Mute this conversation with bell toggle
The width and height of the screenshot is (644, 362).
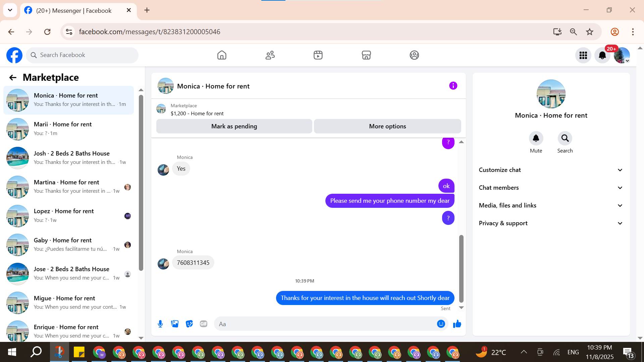pyautogui.click(x=536, y=138)
